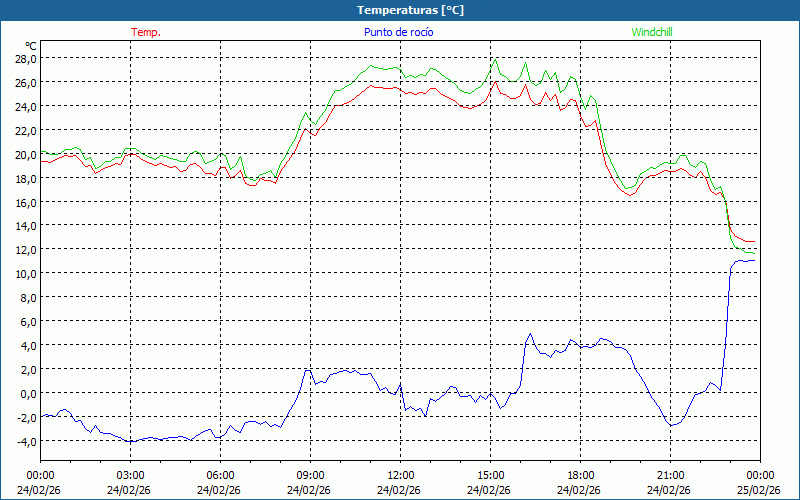Click the 09:00 time axis marker
The width and height of the screenshot is (800, 500).
(x=310, y=475)
